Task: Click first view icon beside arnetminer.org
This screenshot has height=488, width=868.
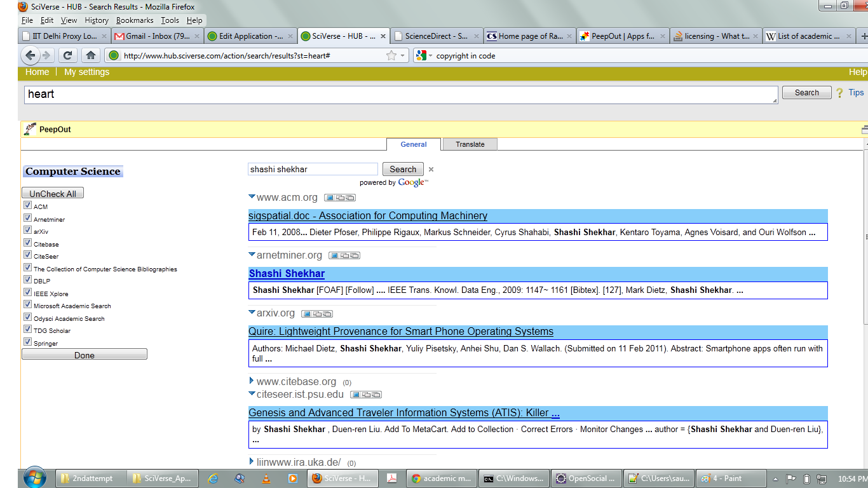Action: pos(334,255)
